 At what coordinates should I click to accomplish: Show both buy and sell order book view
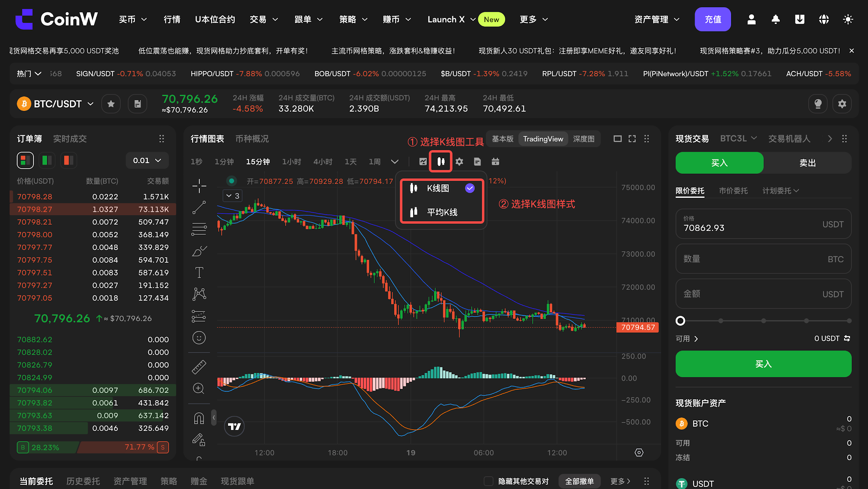coord(25,160)
